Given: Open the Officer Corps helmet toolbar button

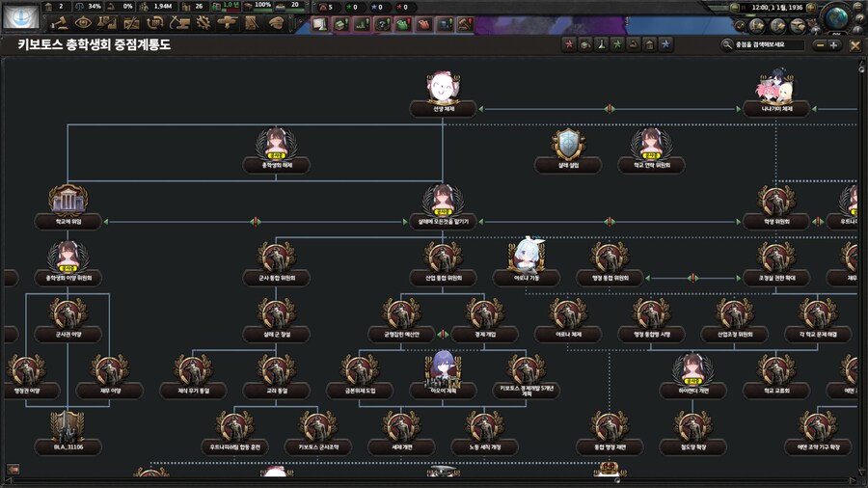Looking at the screenshot, I should tap(276, 23).
